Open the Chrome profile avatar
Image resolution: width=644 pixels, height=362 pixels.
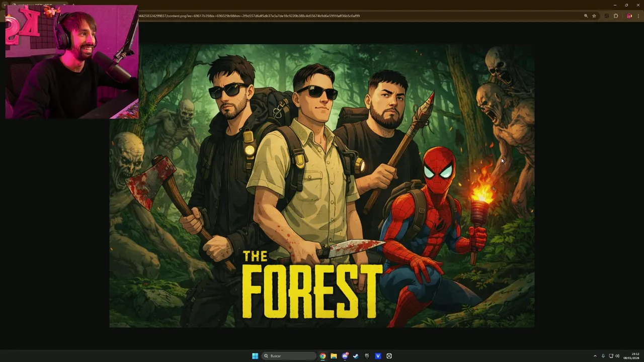pyautogui.click(x=629, y=16)
